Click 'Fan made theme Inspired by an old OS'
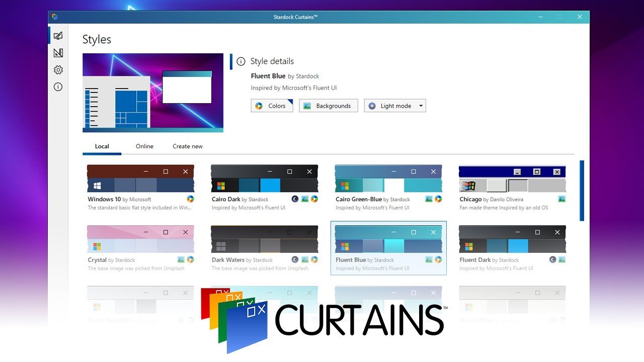 click(504, 208)
